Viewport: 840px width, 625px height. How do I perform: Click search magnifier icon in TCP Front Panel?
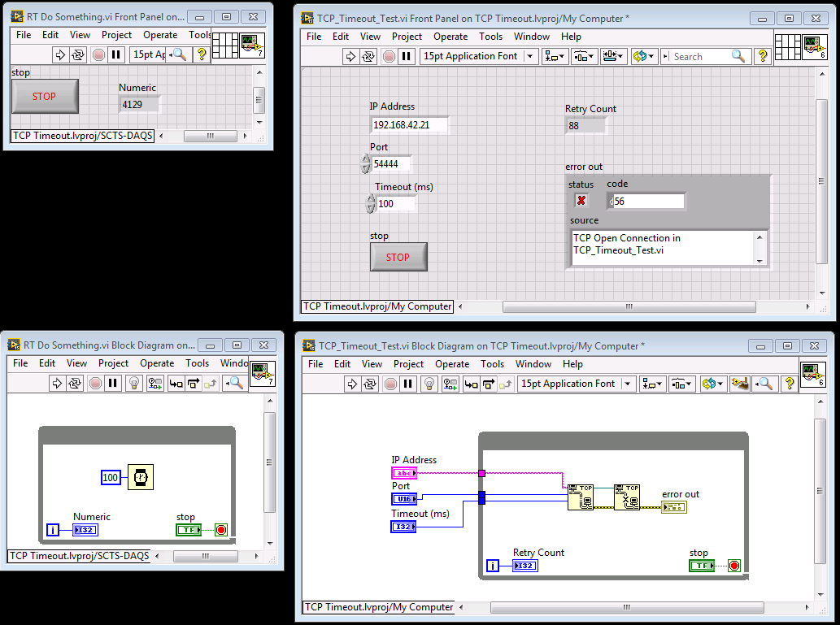coord(738,56)
